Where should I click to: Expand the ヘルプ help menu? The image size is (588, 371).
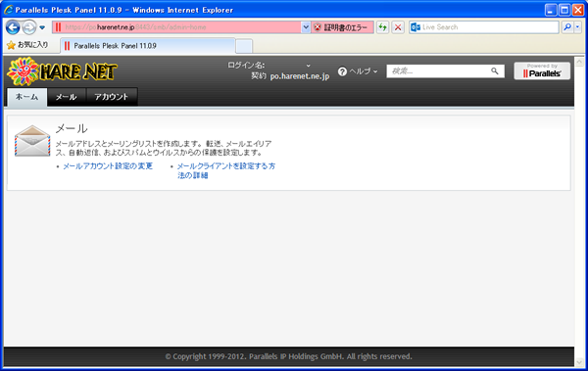point(358,71)
